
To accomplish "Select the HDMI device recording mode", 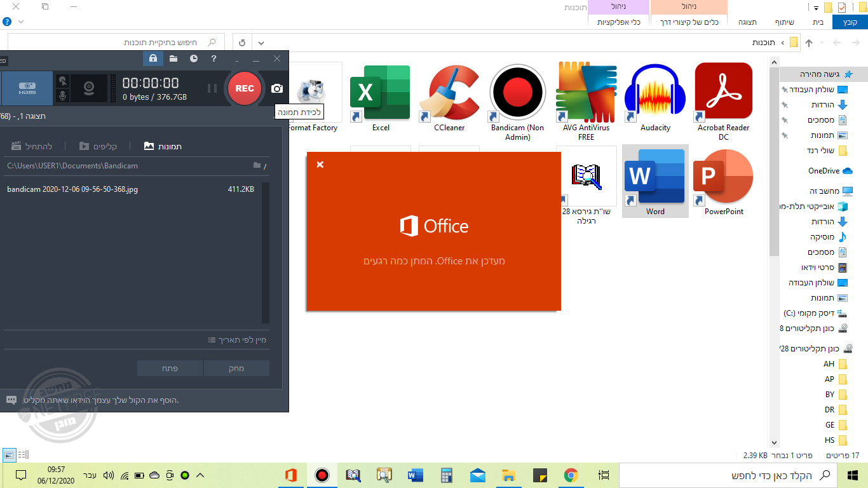I will pos(26,88).
